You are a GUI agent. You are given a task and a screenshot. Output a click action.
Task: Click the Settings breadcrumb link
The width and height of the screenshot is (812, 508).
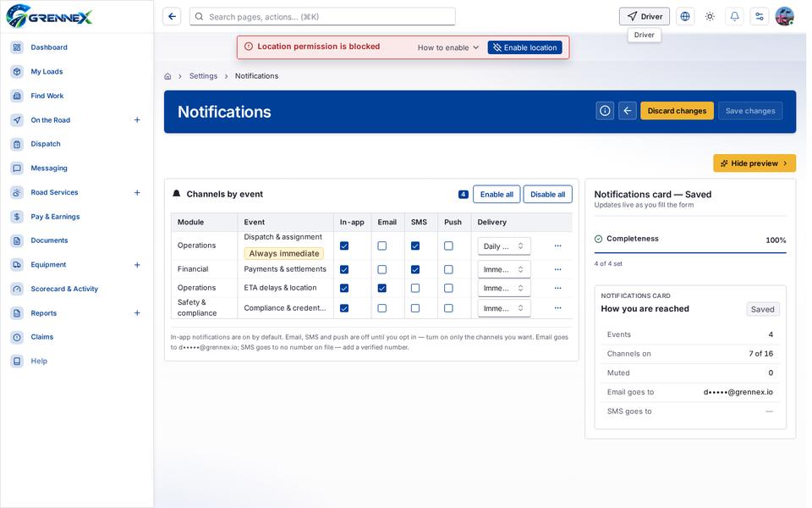coord(204,76)
